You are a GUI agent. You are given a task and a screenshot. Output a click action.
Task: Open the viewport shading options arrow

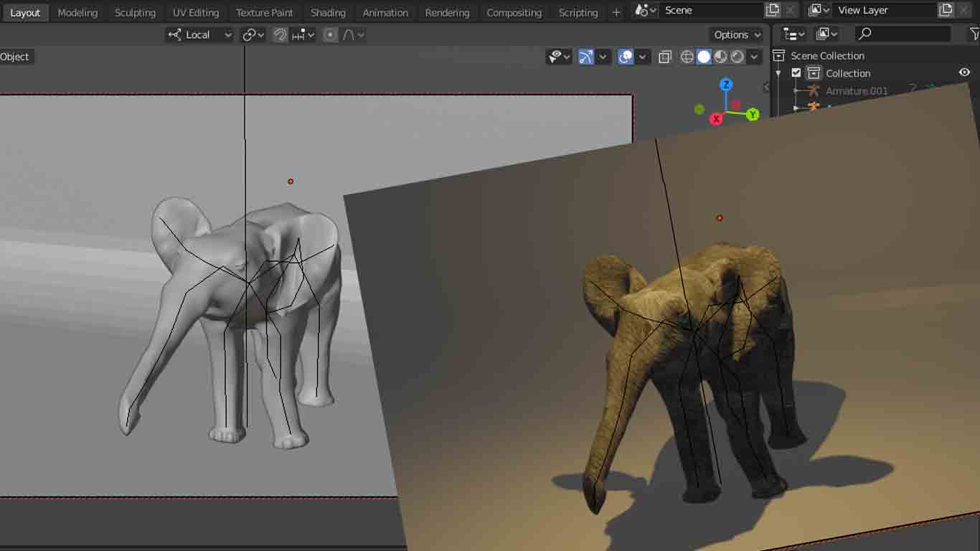pyautogui.click(x=755, y=57)
